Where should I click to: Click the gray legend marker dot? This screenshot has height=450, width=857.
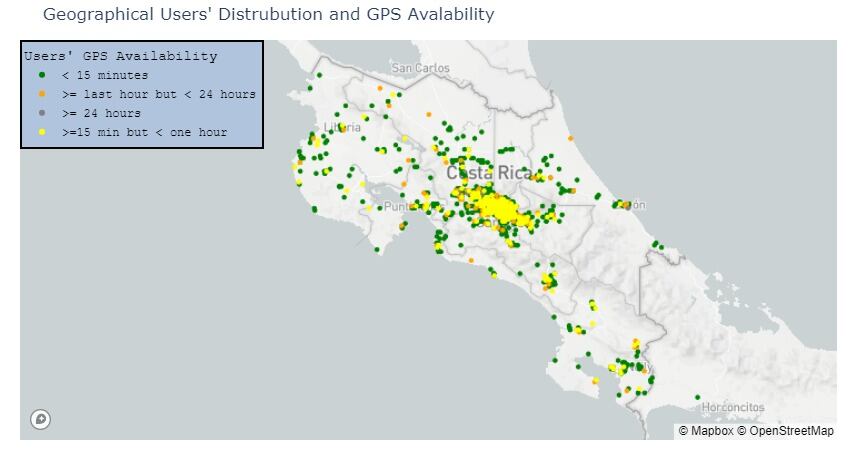click(x=41, y=113)
